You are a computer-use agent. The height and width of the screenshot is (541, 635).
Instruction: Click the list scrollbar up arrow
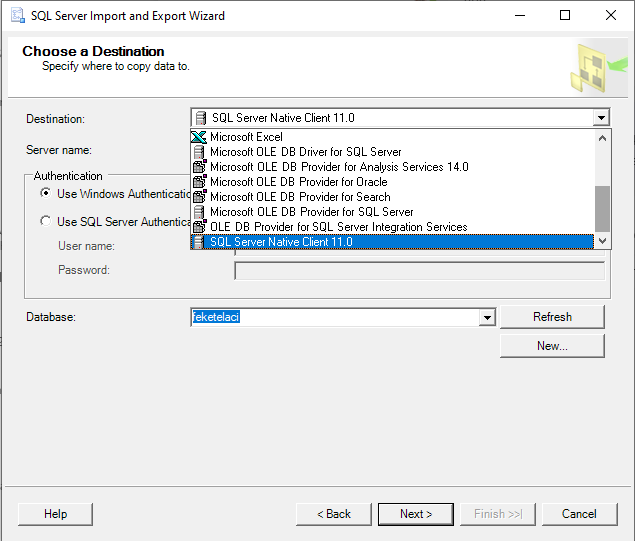coord(602,138)
